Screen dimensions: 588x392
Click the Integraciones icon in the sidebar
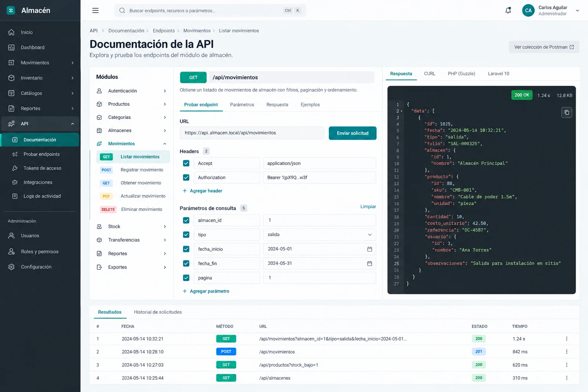[x=15, y=182]
